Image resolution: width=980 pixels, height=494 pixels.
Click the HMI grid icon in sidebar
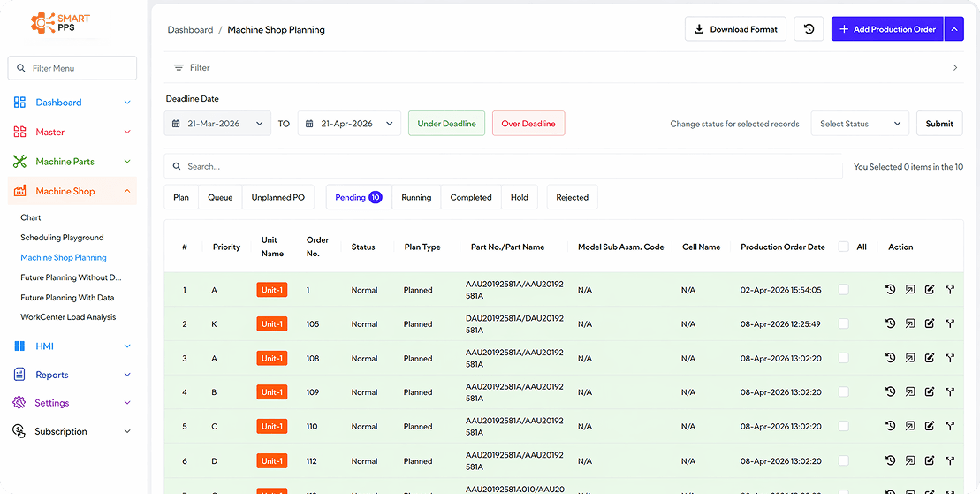coord(19,346)
